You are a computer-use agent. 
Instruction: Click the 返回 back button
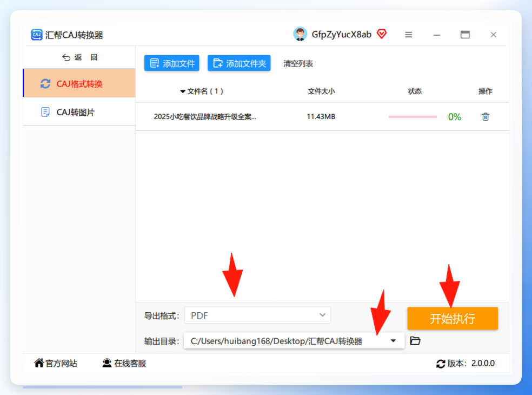[x=80, y=57]
